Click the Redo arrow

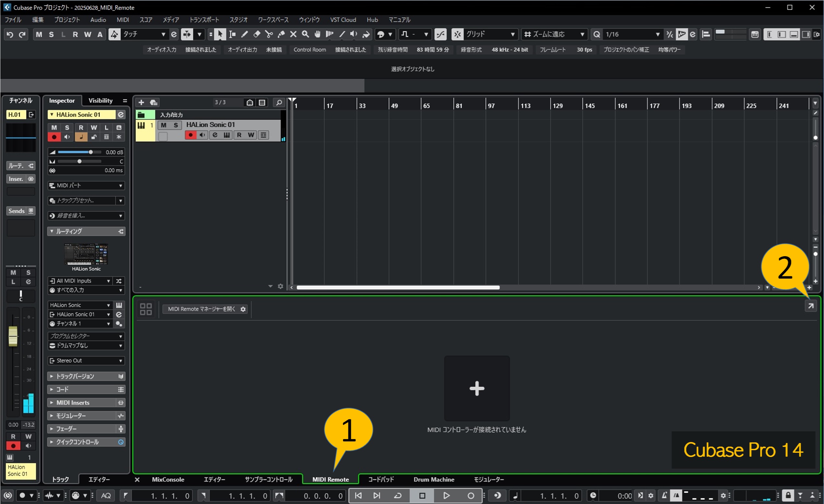tap(22, 34)
